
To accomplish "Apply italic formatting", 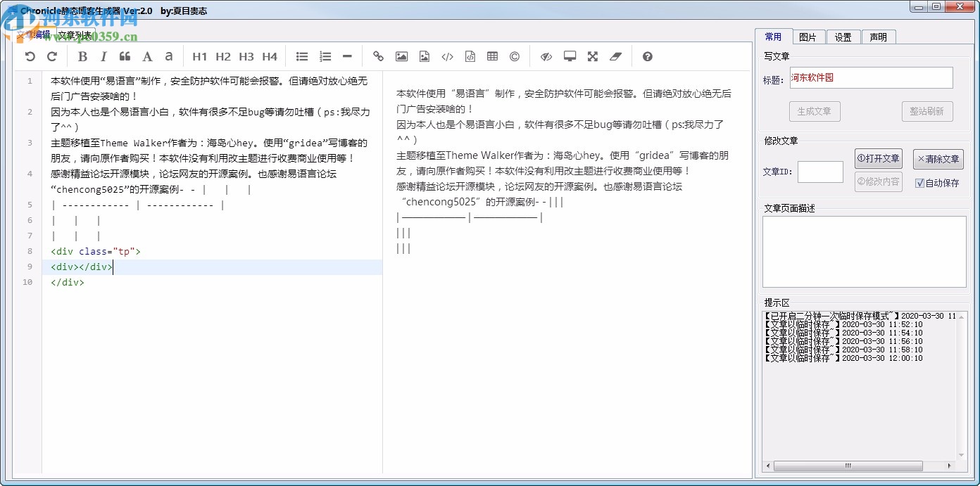I will [x=103, y=56].
